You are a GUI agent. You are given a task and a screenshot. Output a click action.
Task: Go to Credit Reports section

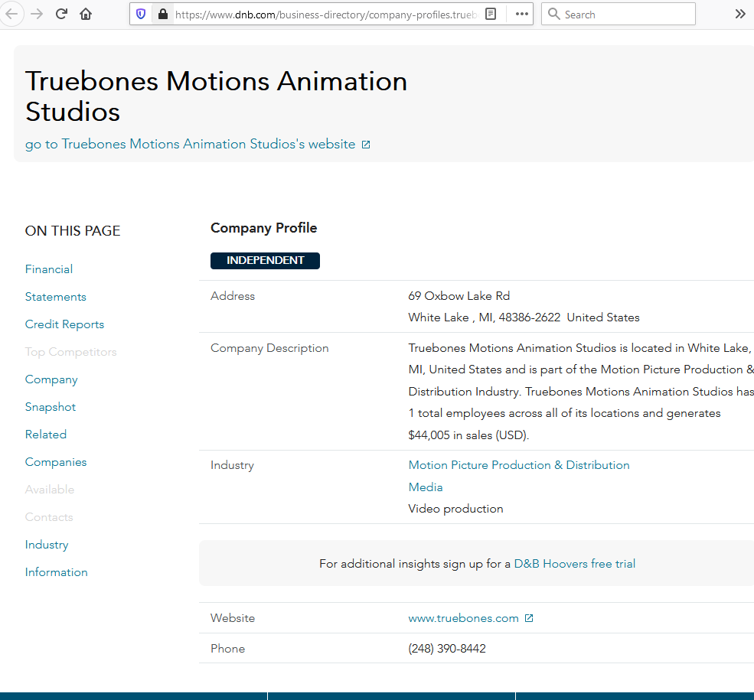pos(64,324)
